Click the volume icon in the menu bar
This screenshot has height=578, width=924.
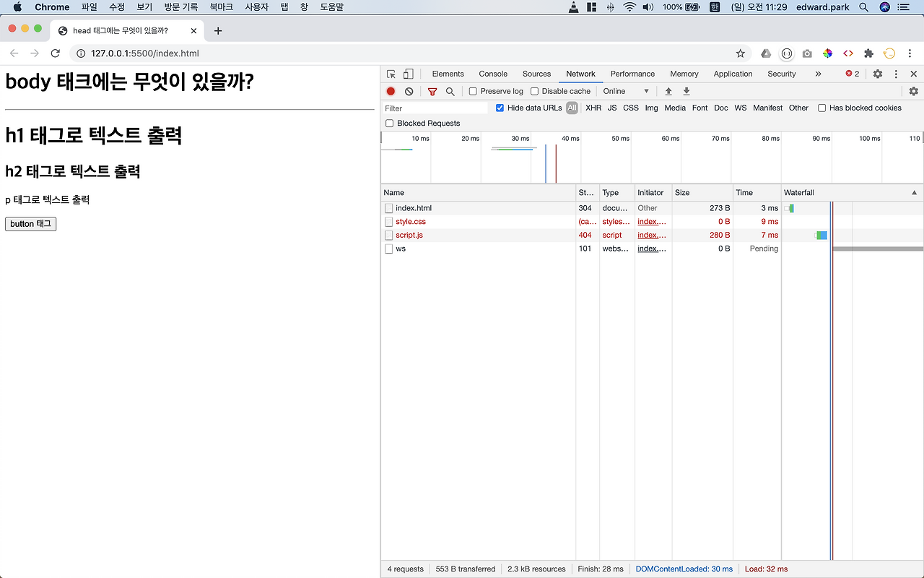(648, 7)
